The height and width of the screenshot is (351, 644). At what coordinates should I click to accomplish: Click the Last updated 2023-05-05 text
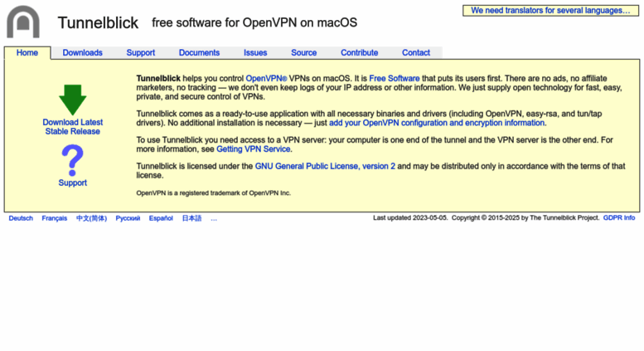(x=410, y=218)
